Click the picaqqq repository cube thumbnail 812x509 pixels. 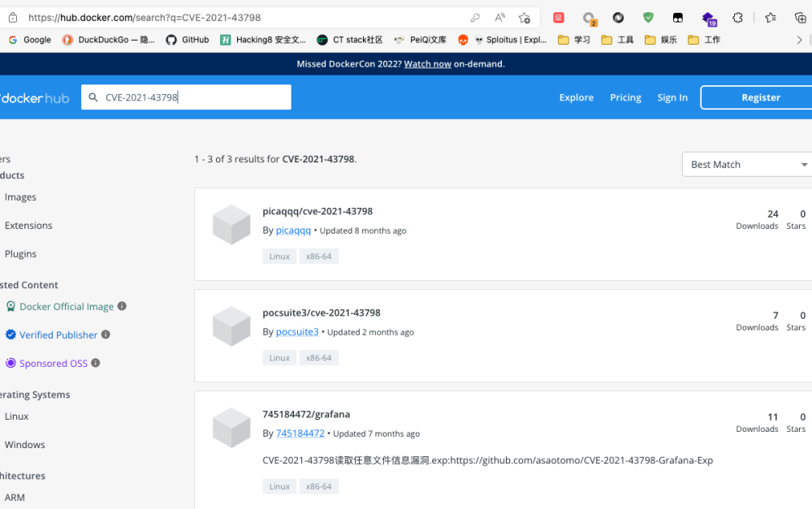pos(231,225)
